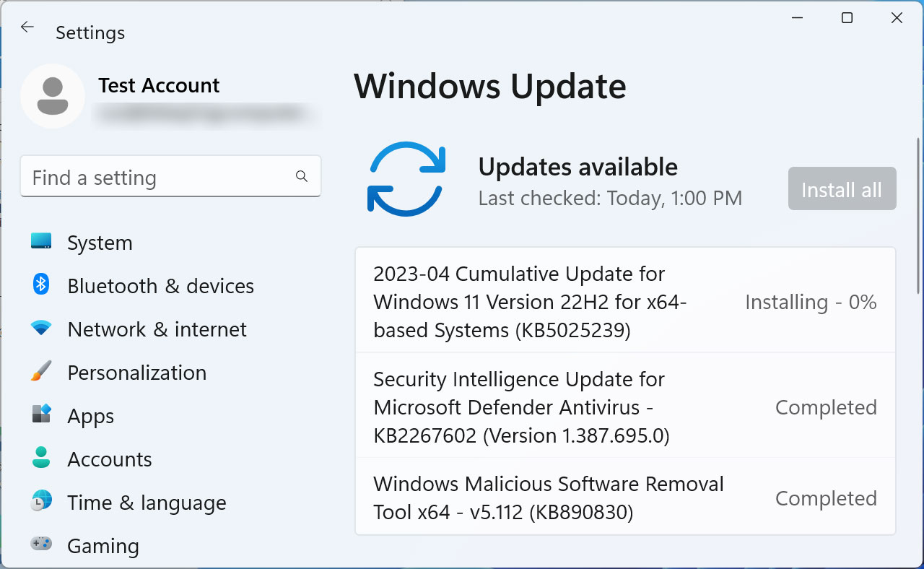Select the Malicious Software Removal Tool KB890830 entry
Viewport: 924px width, 569px height.
point(625,496)
